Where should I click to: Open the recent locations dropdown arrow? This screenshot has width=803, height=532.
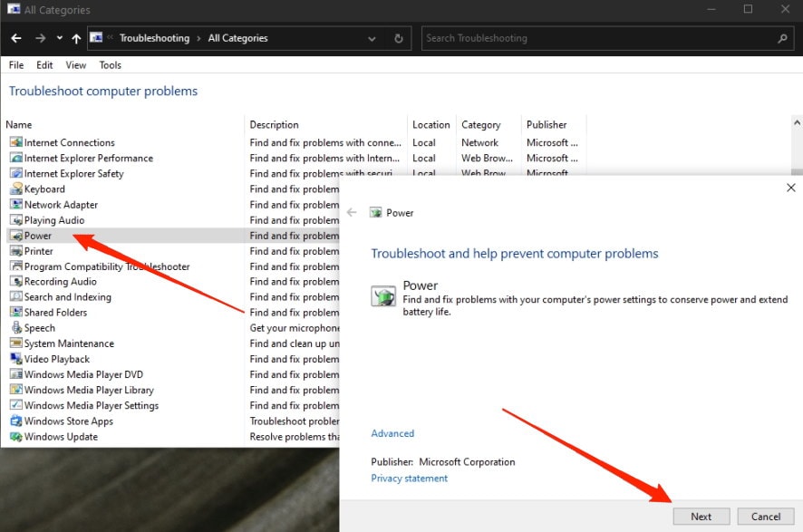click(60, 38)
